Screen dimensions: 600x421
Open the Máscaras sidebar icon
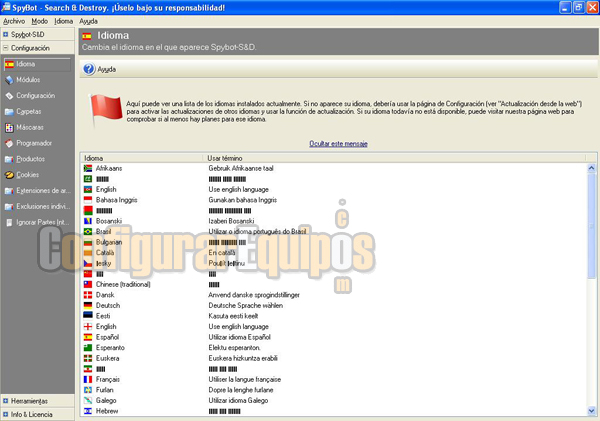tap(9, 127)
